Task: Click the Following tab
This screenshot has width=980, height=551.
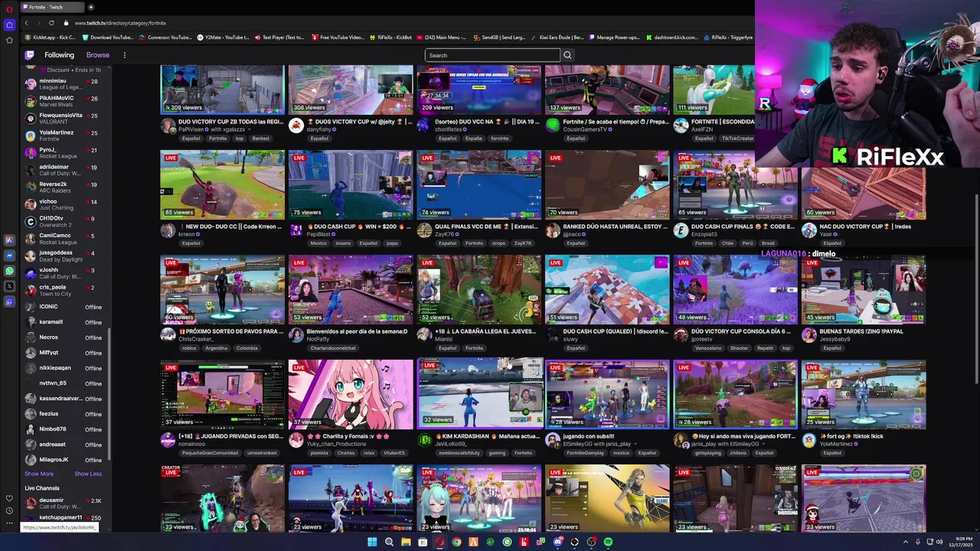Action: [x=59, y=55]
